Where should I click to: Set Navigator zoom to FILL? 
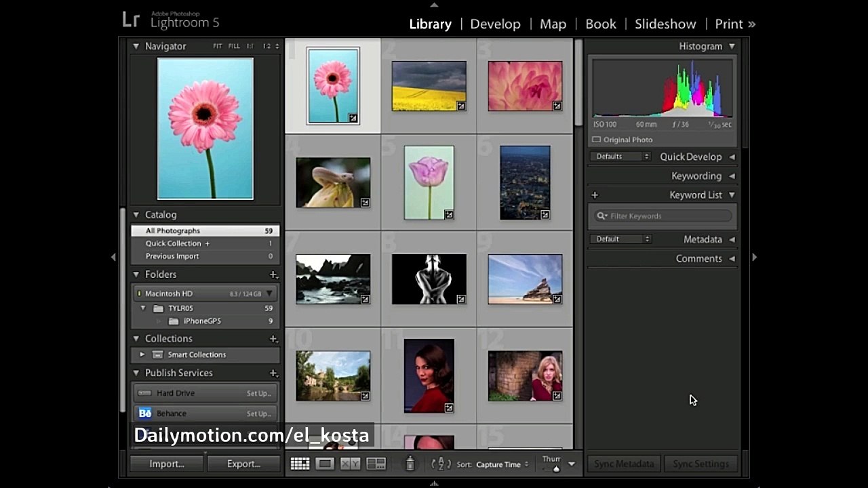point(234,46)
